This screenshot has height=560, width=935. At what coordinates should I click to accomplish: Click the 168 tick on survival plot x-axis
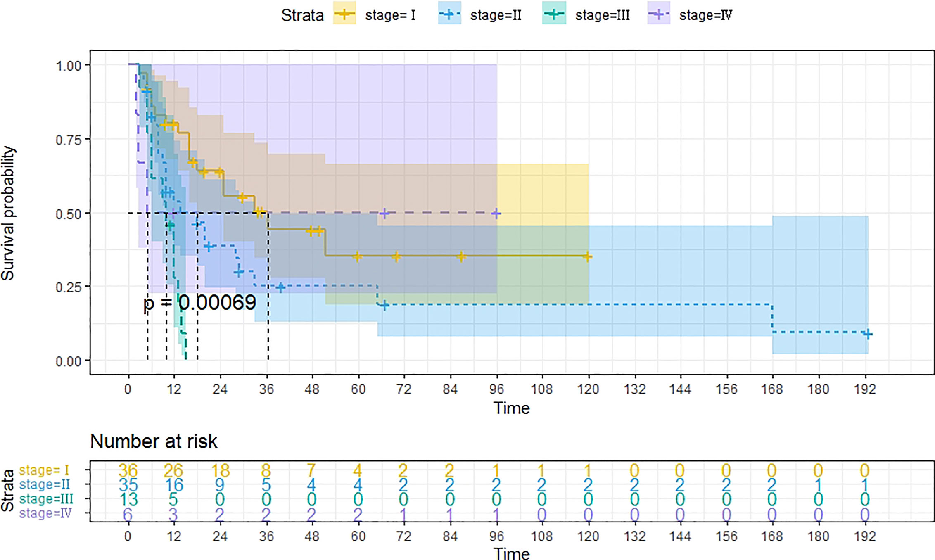[x=772, y=389]
